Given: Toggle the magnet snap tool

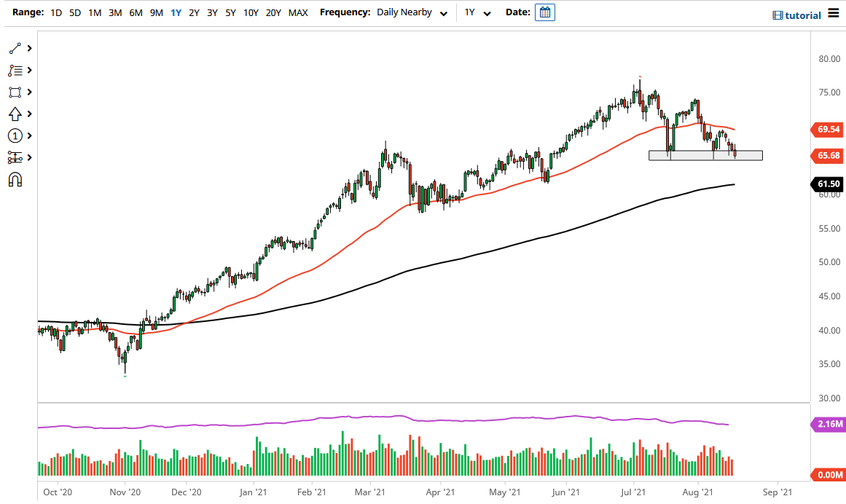Looking at the screenshot, I should pyautogui.click(x=15, y=179).
